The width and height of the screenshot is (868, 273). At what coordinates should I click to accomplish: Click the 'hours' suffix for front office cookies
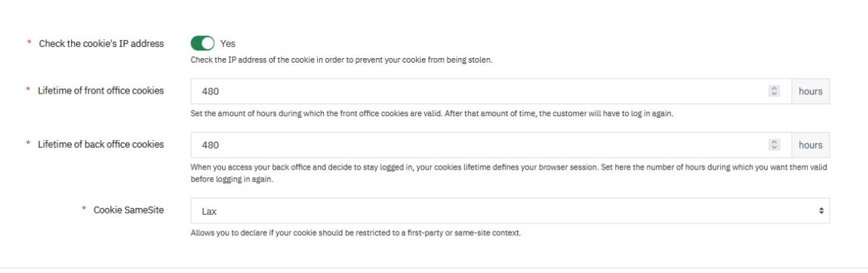pos(811,91)
